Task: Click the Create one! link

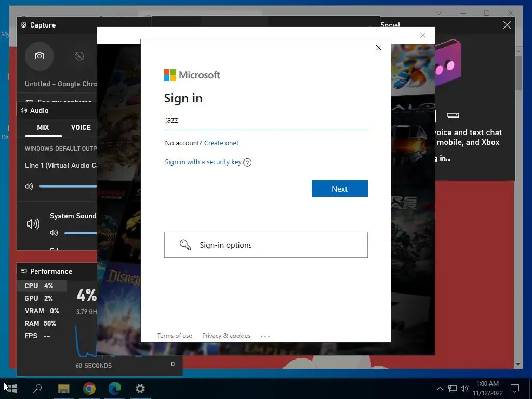Action: (x=221, y=143)
